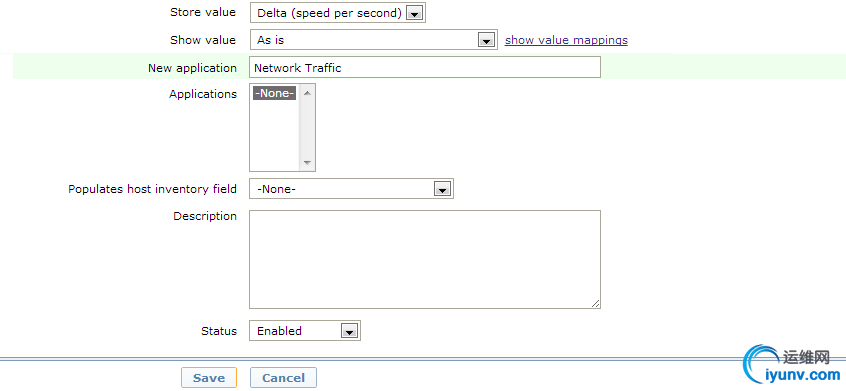Click the Store value dropdown arrow

click(x=414, y=14)
